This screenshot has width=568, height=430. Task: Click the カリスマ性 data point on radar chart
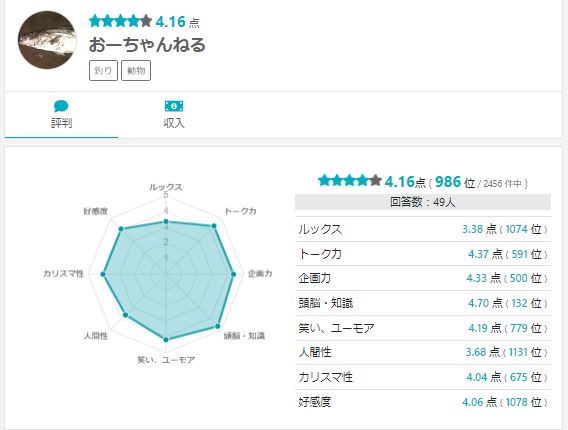pyautogui.click(x=103, y=275)
